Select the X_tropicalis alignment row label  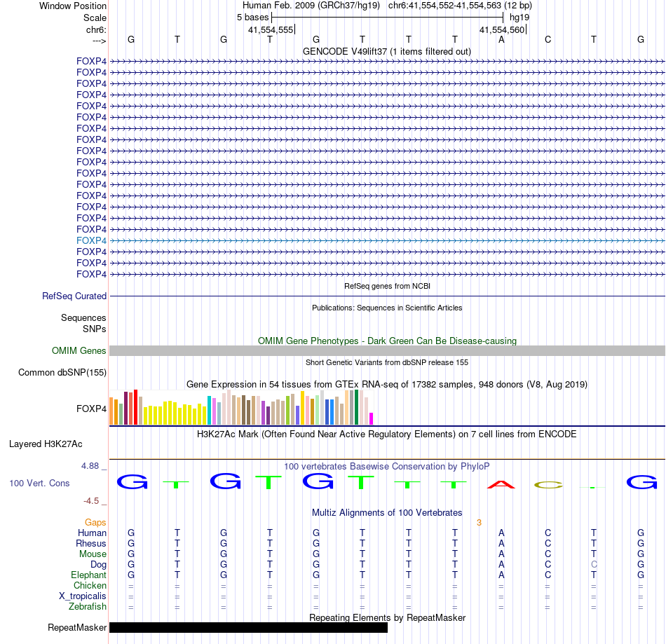click(83, 596)
